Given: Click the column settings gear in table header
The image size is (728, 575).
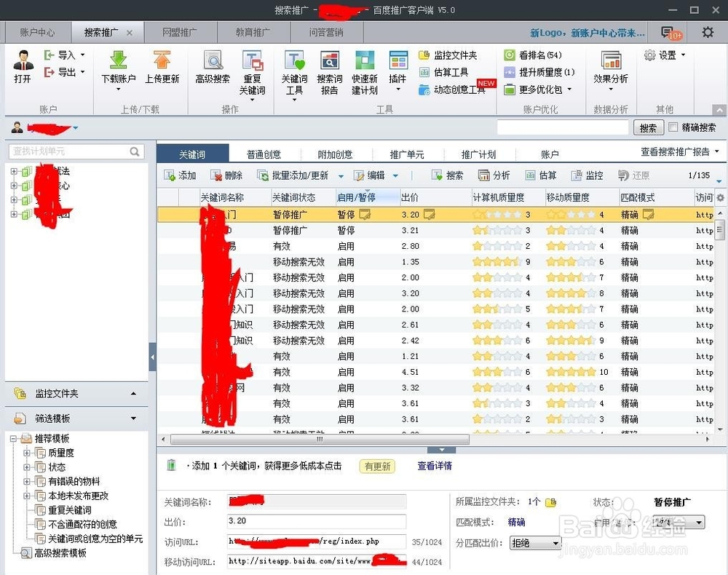Looking at the screenshot, I should [x=720, y=198].
